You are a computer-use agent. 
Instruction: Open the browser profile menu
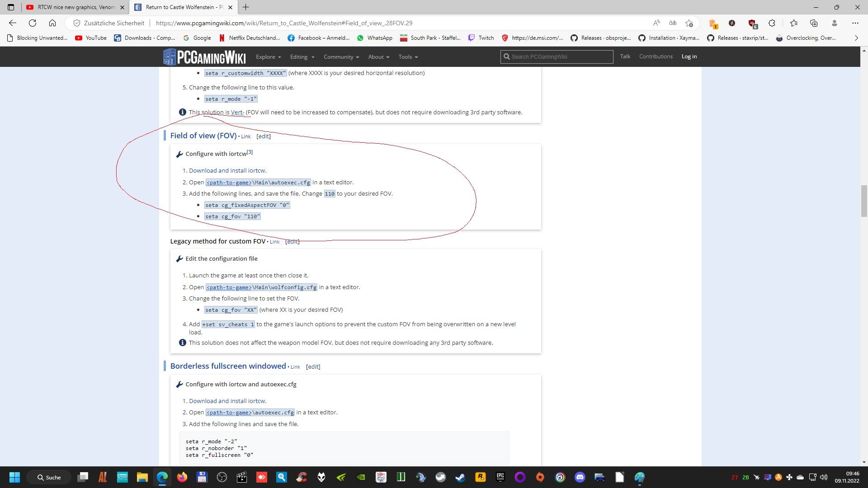[x=835, y=23]
